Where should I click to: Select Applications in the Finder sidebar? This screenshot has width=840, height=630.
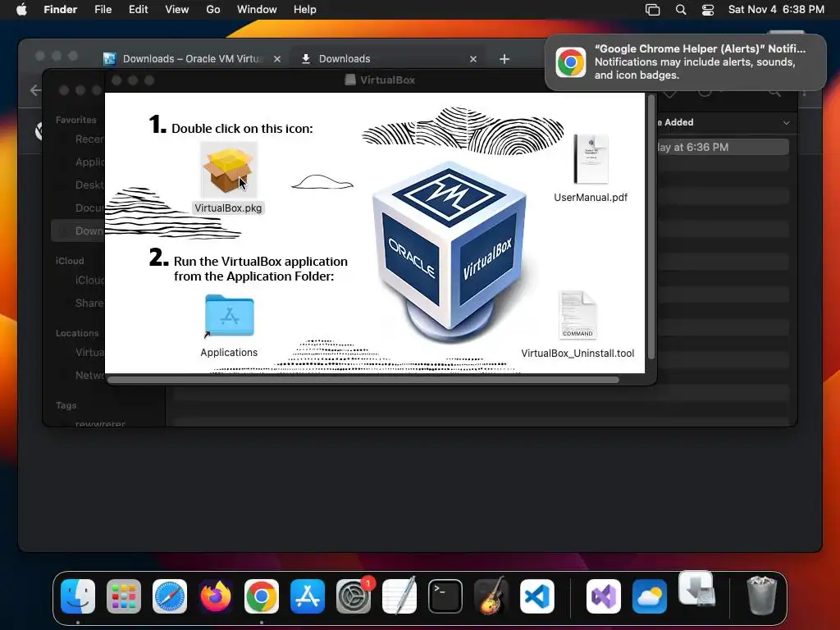pyautogui.click(x=89, y=162)
